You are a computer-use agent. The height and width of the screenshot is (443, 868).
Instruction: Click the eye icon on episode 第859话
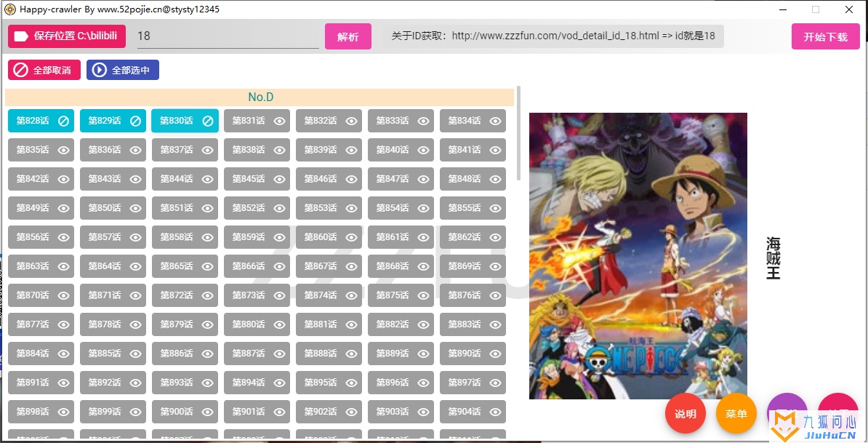[x=280, y=237]
